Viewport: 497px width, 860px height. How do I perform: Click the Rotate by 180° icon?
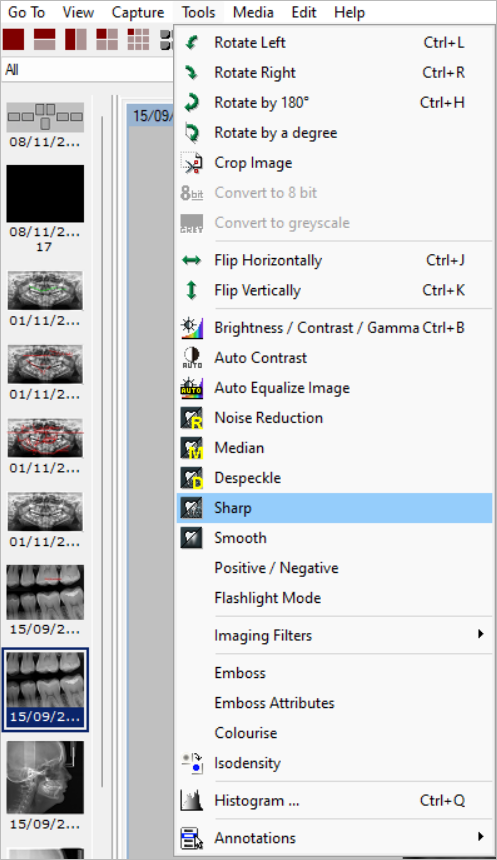coord(191,103)
